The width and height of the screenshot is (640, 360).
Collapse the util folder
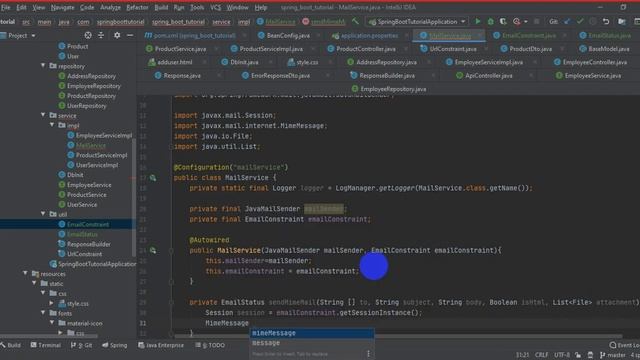(43, 213)
